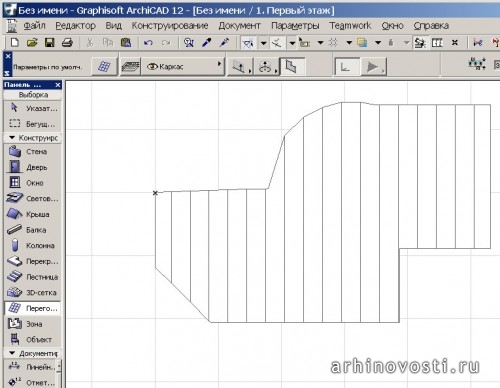The image size is (500, 388).
Task: Open Find and Select magnifier icon
Action: (189, 43)
